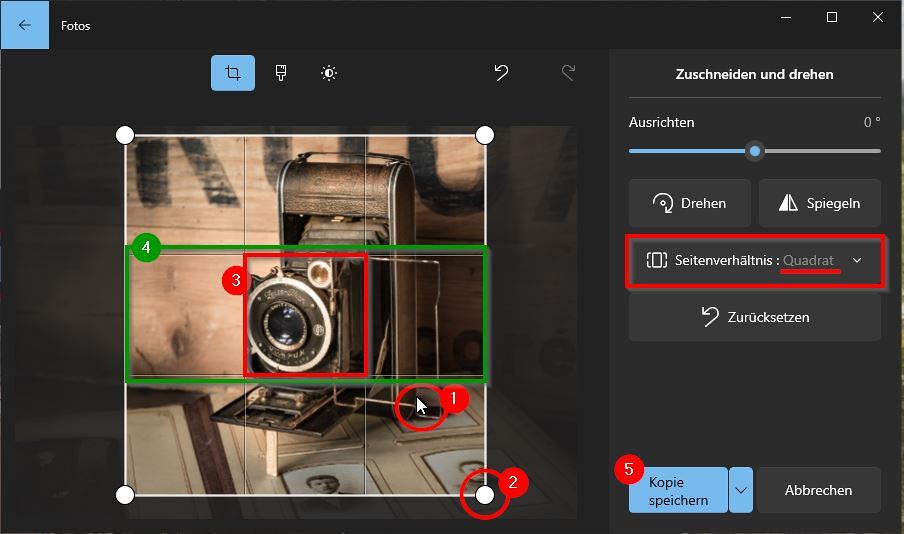This screenshot has height=534, width=904.
Task: Click the bottom-left crop handle
Action: pyautogui.click(x=125, y=495)
